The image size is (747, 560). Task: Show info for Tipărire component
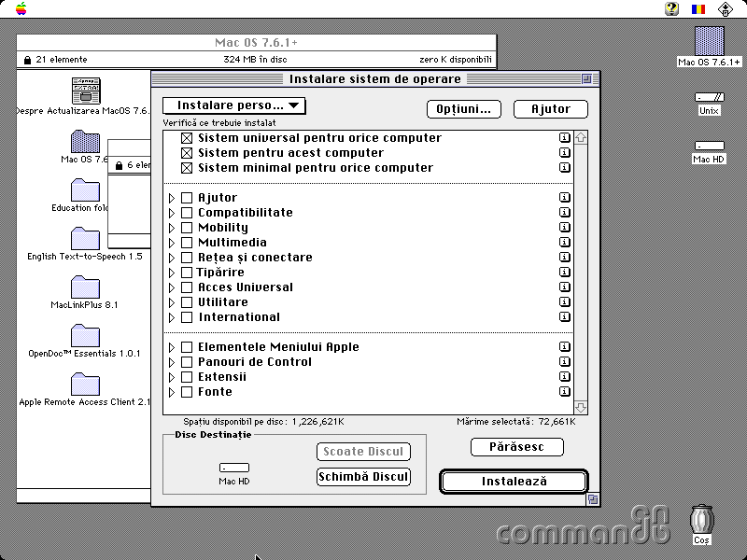pos(565,272)
